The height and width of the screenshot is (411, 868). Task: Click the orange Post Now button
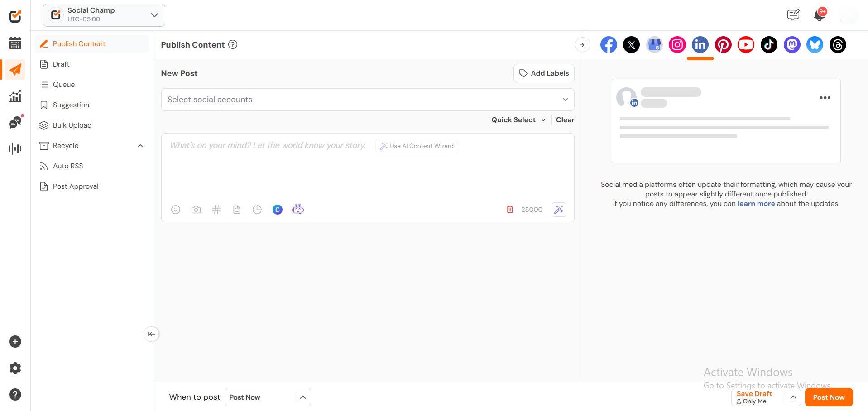click(828, 397)
